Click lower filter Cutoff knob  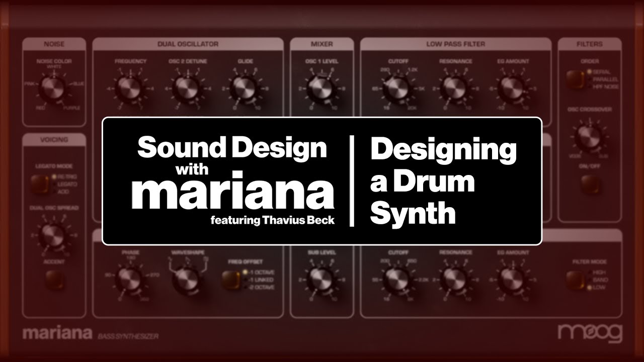coord(398,279)
